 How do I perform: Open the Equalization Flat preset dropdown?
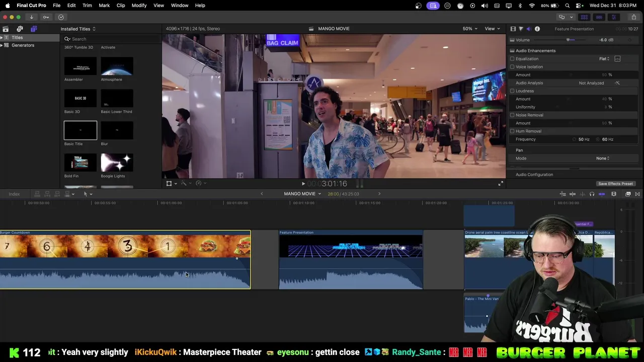604,59
